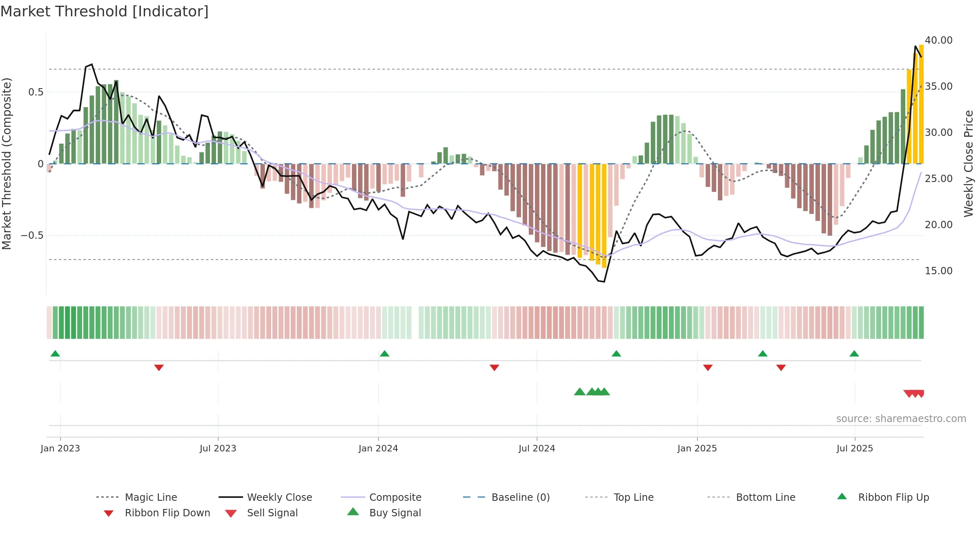Image resolution: width=980 pixels, height=551 pixels.
Task: Click the 0.5 left axis tick label
Action: [36, 92]
